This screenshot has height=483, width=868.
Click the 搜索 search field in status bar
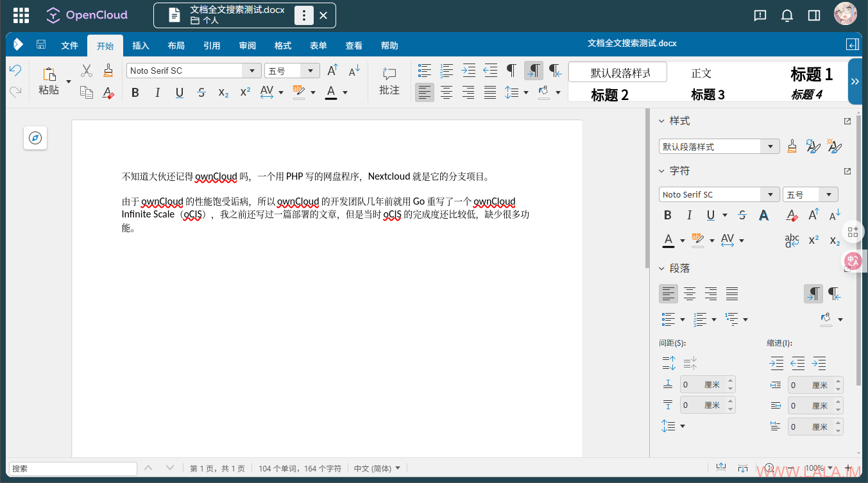click(72, 469)
